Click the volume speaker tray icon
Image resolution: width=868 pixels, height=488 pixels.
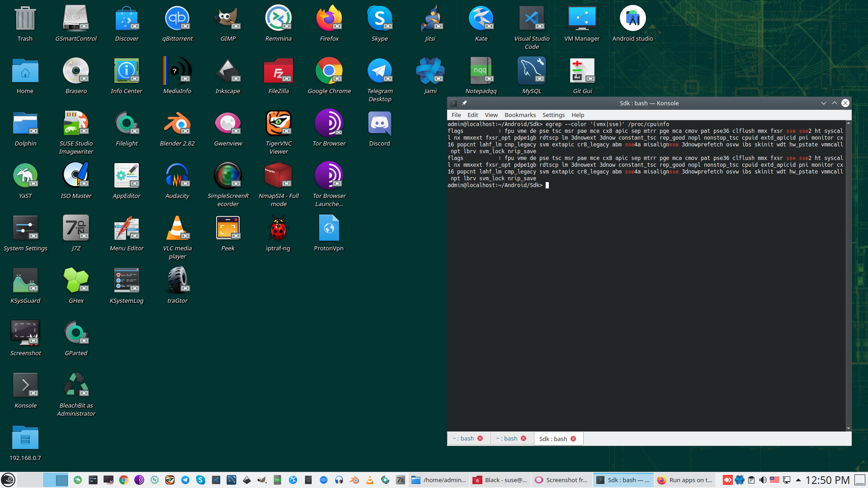pyautogui.click(x=763, y=480)
